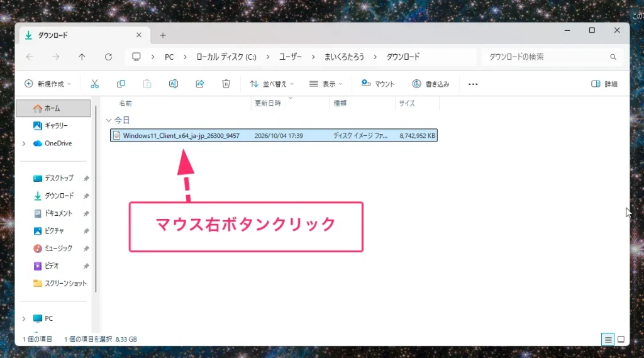Unpin デスクトップ using its pin icon
Screen dimensions: 644x358
pos(86,179)
